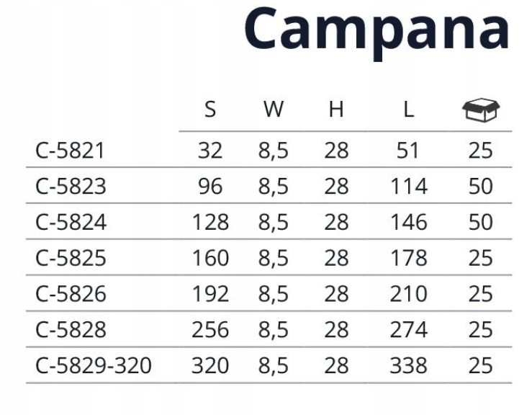
Task: Select the C-5824 product code
Action: 71,223
